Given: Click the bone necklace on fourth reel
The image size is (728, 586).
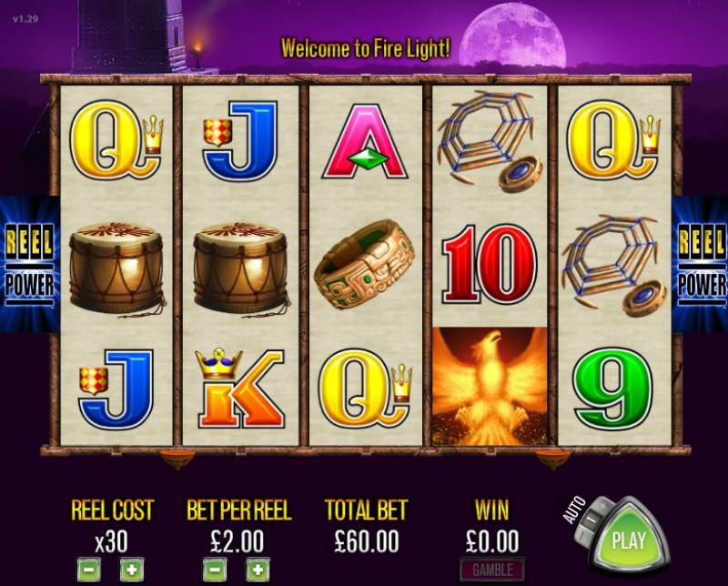Looking at the screenshot, I should [489, 141].
